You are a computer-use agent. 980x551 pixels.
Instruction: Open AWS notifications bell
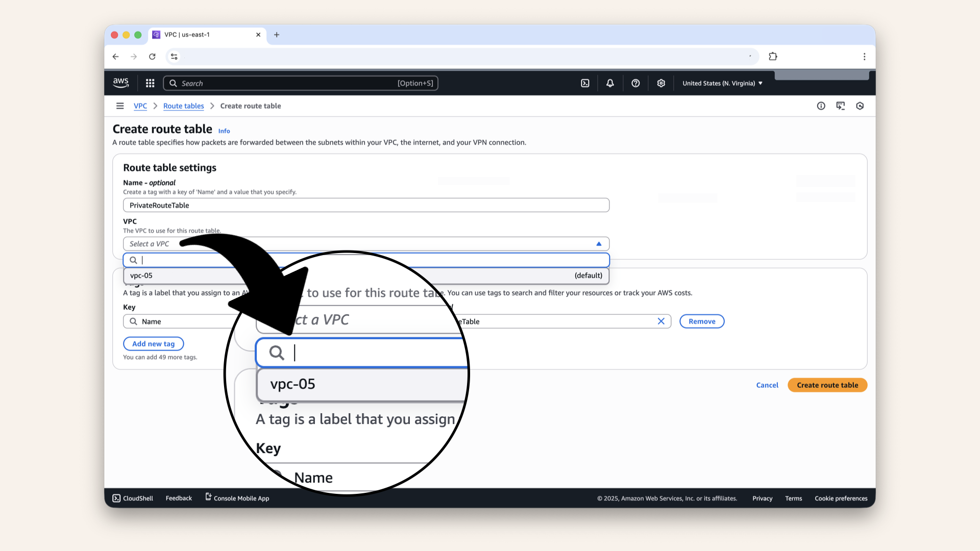click(x=610, y=83)
